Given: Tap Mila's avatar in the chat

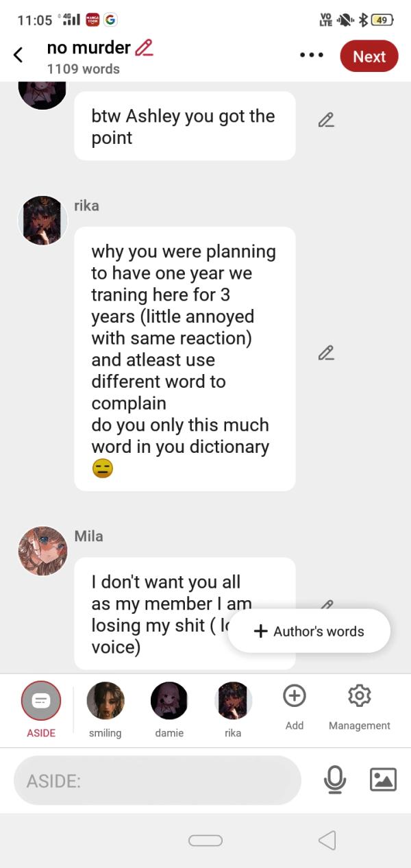Looking at the screenshot, I should click(x=42, y=551).
